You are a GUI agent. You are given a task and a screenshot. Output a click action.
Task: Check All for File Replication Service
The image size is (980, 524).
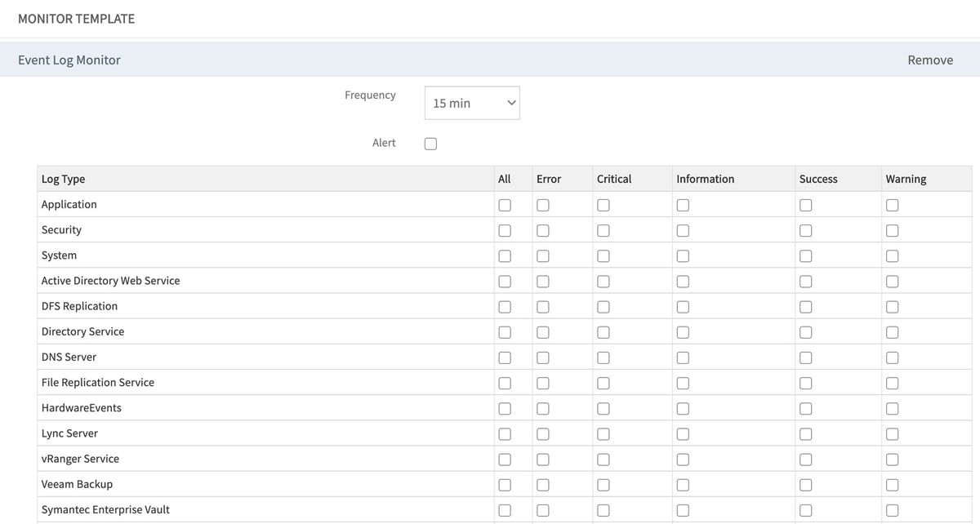coord(505,383)
